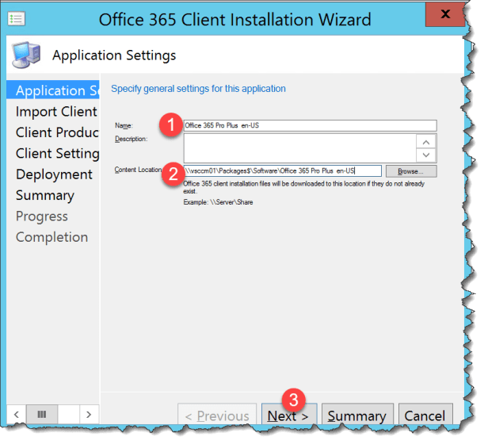Close the Office 365 Client Installation Wizard
Screen dimensions: 488x448
[445, 14]
